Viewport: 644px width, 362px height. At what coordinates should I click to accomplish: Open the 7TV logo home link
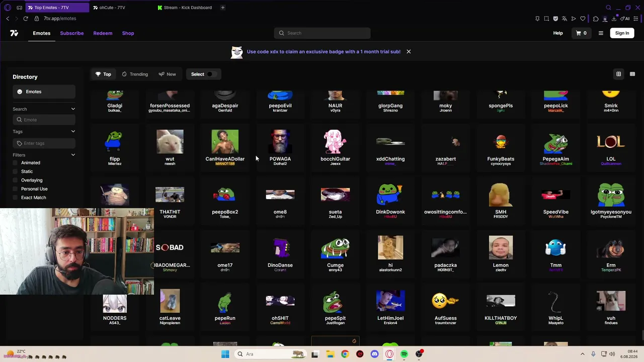pos(14,33)
